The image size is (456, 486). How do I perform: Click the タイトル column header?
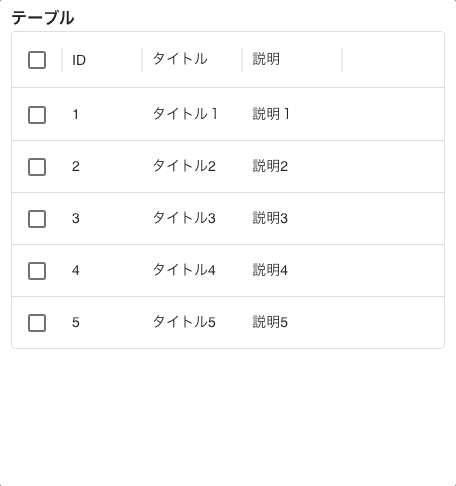[x=180, y=59]
